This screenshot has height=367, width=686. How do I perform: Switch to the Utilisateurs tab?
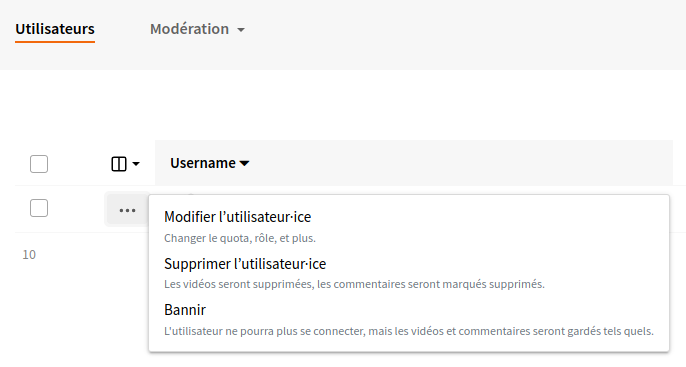(x=55, y=29)
